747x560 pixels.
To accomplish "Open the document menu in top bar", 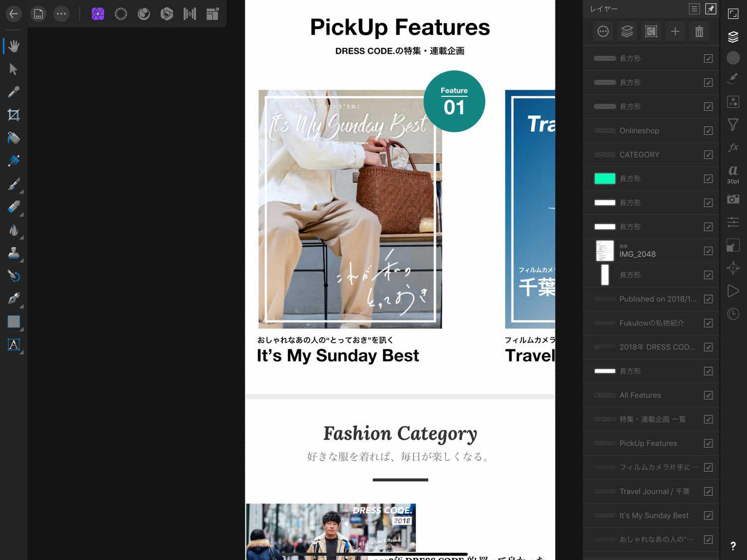I will click(x=38, y=14).
